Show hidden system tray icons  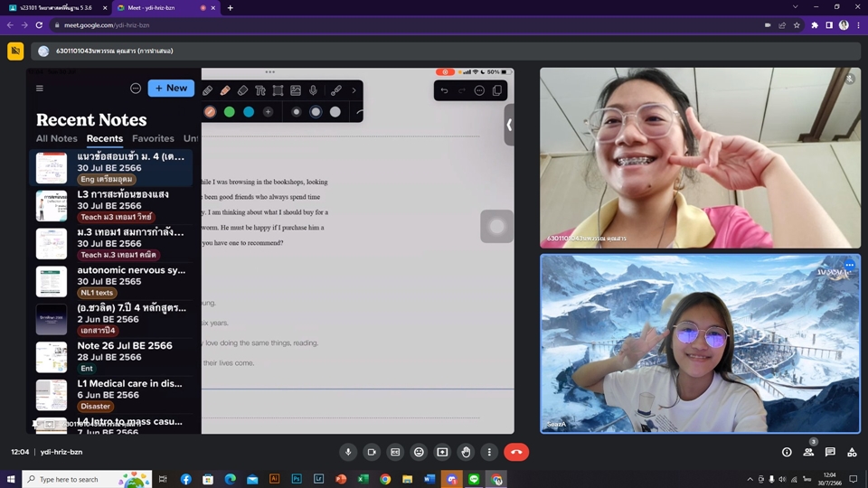coord(750,479)
